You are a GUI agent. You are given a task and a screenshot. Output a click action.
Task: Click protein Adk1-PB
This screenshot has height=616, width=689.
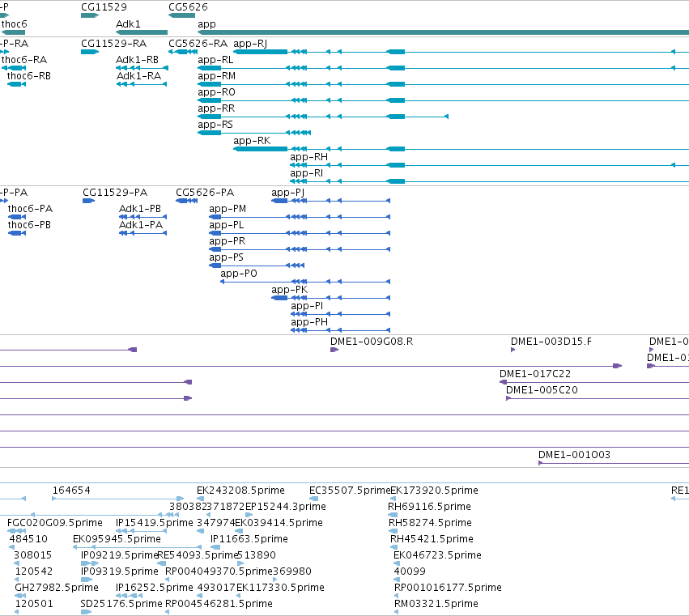click(140, 209)
